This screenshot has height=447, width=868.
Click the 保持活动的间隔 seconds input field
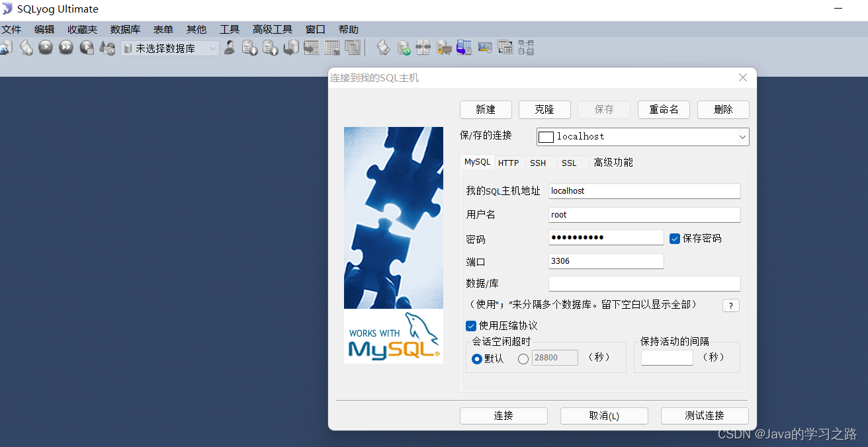point(667,358)
